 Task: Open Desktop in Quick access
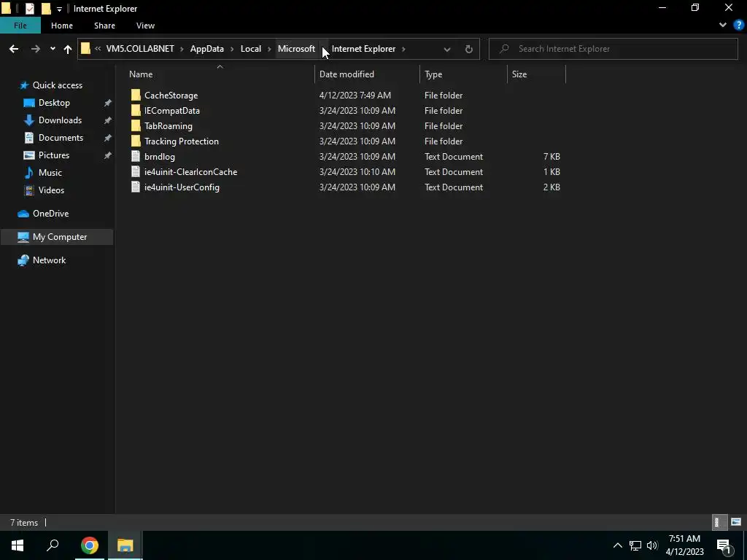[54, 103]
